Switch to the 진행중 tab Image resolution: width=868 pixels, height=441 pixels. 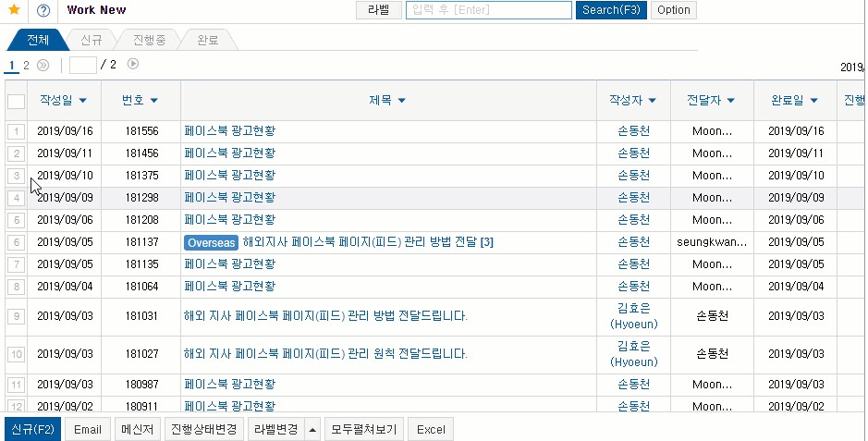150,40
